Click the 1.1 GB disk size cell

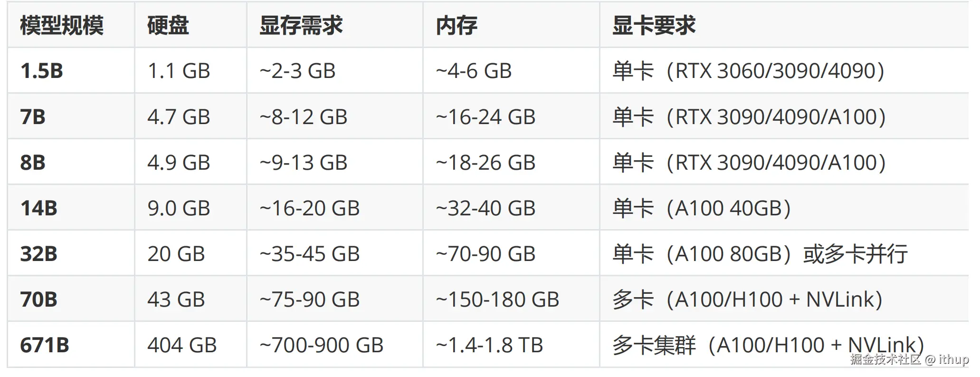[x=179, y=71]
